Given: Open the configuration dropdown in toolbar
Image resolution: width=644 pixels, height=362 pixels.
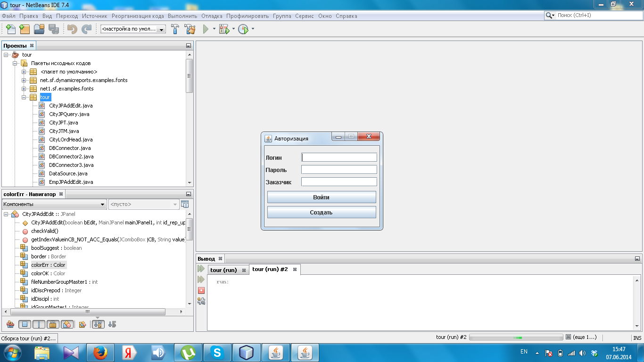Looking at the screenshot, I should point(133,29).
